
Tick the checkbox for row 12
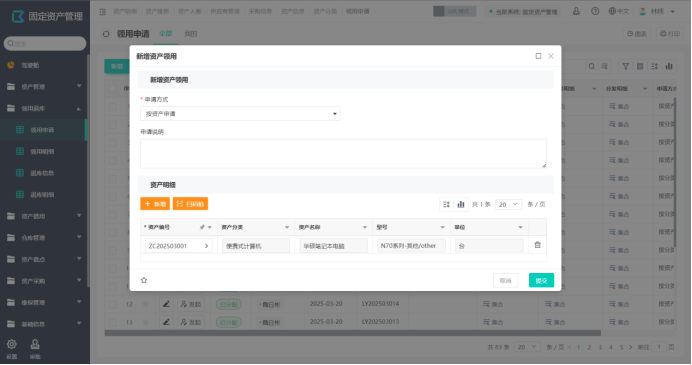tap(113, 304)
